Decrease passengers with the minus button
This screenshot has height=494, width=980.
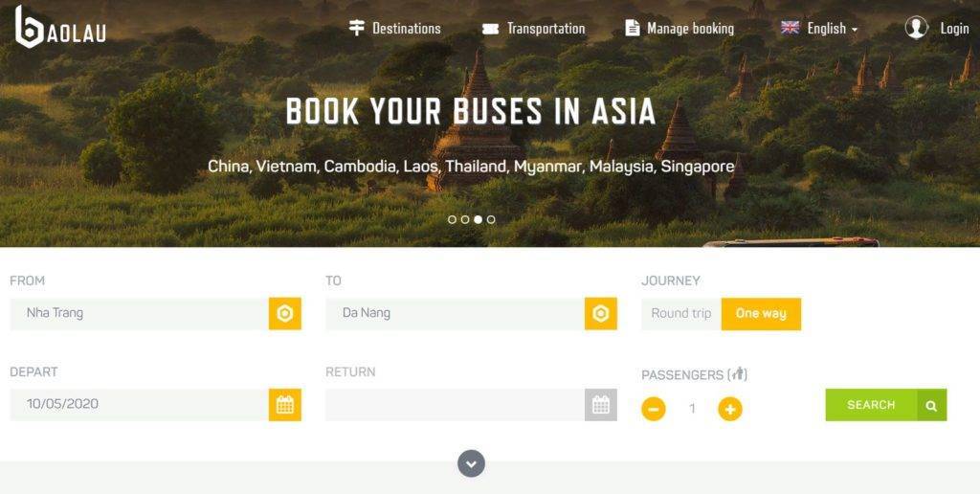point(654,409)
